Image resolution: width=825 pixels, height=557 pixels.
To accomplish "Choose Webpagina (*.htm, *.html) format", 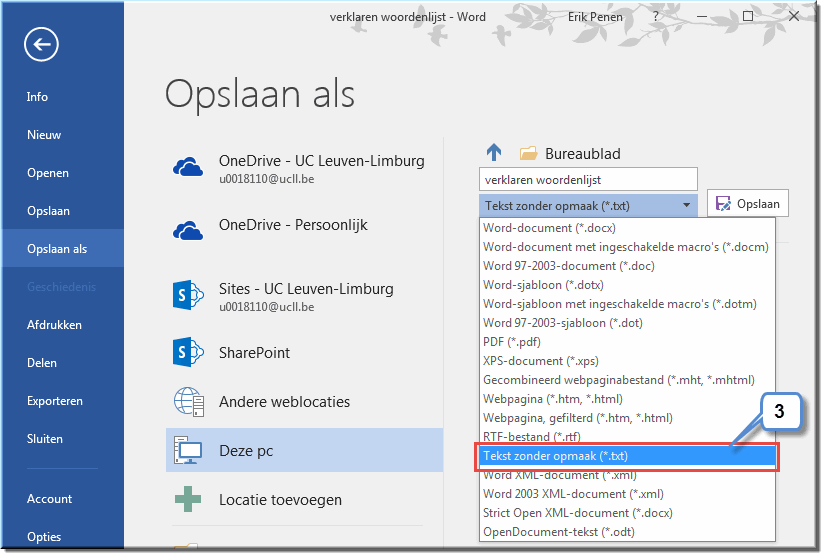I will (627, 399).
